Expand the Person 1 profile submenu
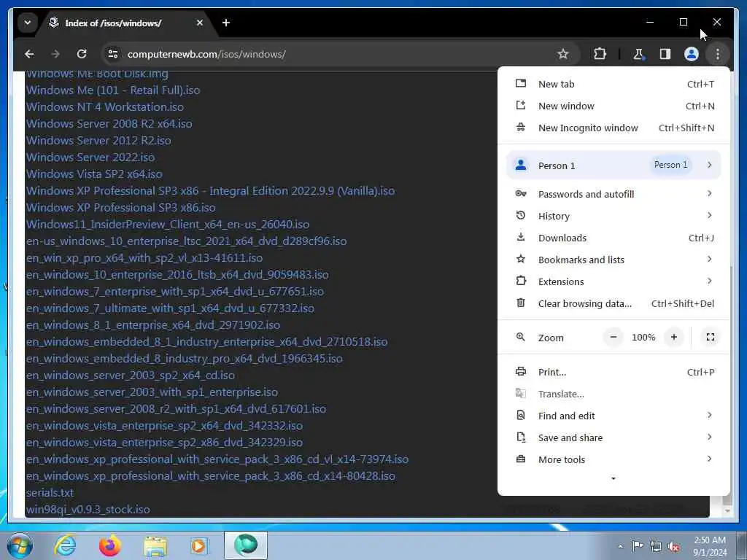747x560 pixels. [x=614, y=166]
